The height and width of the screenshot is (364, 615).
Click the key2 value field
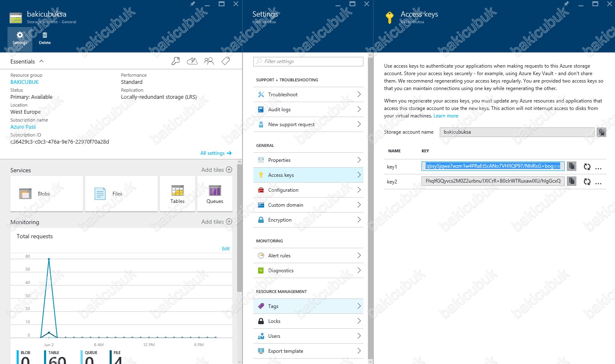[493, 181]
